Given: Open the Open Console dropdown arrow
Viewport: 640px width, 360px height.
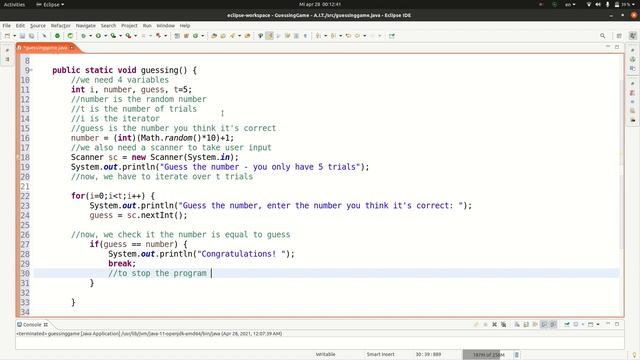Looking at the screenshot, I should click(x=598, y=324).
